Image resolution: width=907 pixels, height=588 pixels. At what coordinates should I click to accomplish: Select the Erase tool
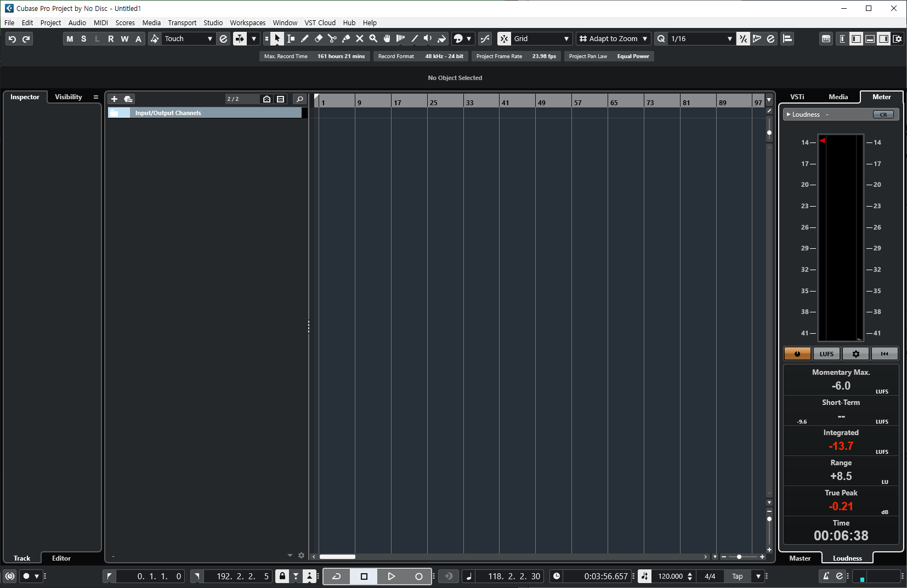(319, 38)
